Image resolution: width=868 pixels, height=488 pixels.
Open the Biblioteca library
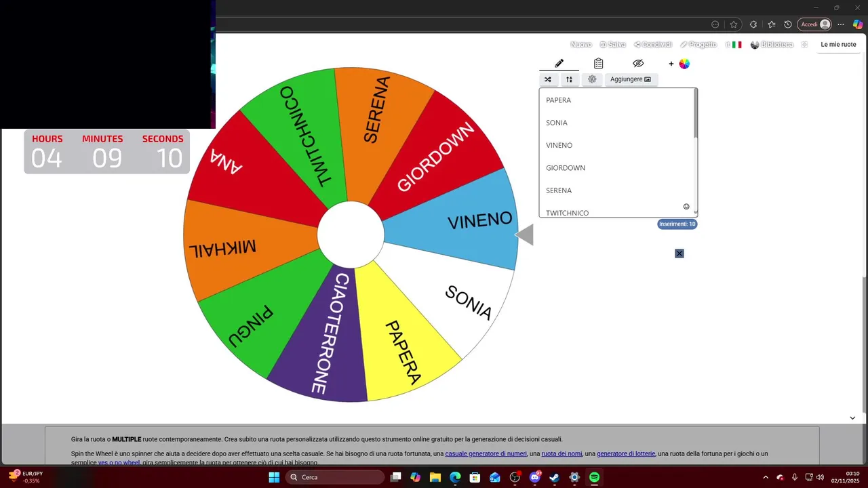coord(772,45)
